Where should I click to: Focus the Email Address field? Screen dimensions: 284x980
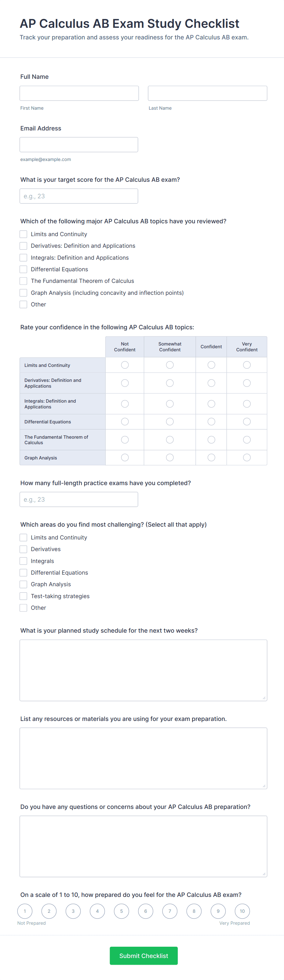pos(79,144)
